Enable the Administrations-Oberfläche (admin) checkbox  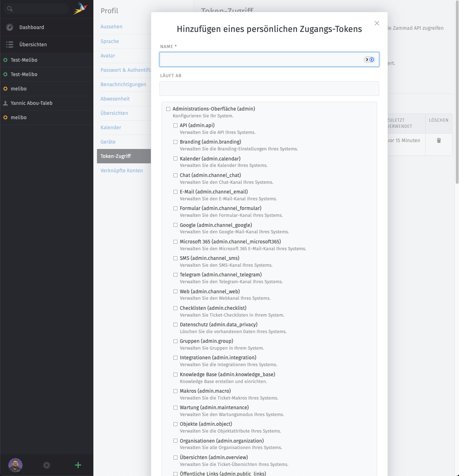[168, 109]
